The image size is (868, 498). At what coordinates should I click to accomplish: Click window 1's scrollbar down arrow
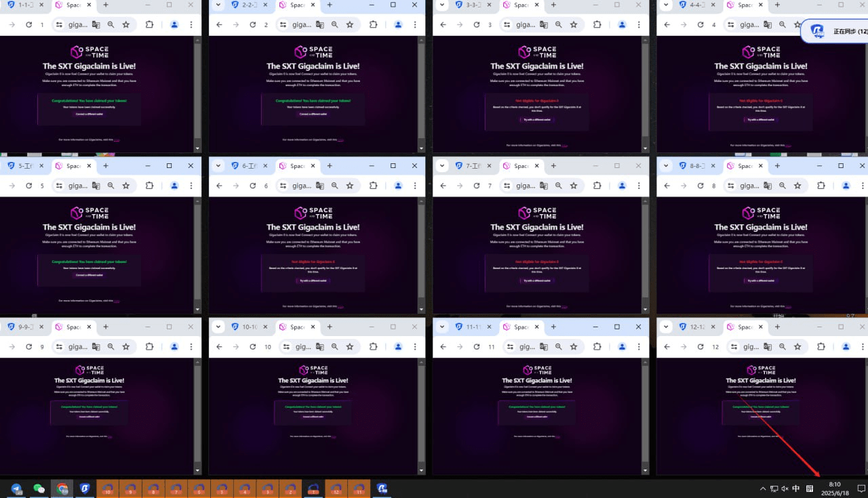(197, 148)
